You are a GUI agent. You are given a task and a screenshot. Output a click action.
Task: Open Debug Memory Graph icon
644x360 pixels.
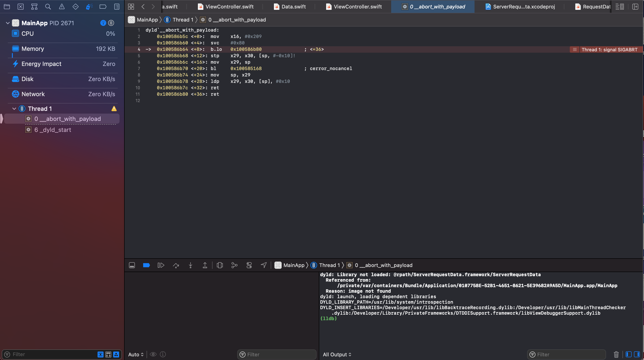(x=234, y=265)
